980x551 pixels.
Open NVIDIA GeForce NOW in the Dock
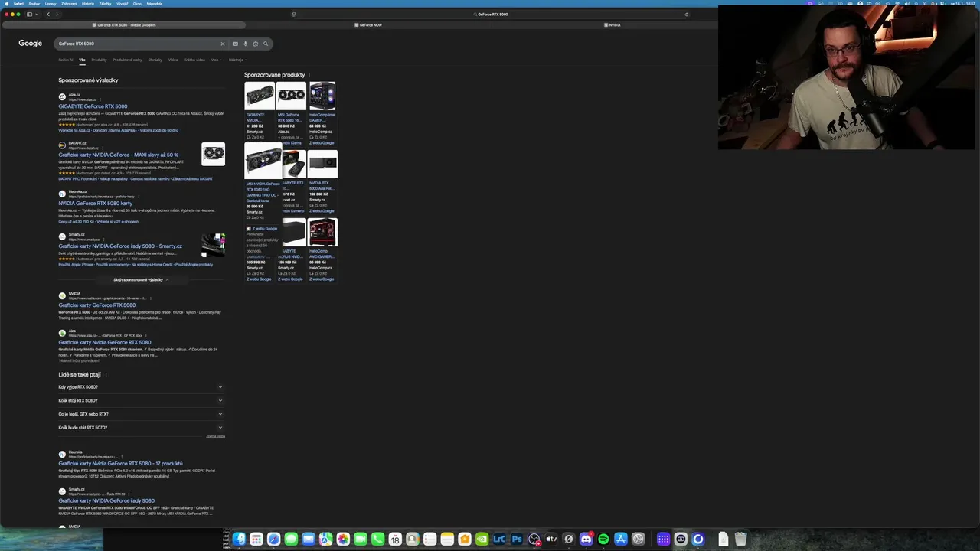click(x=482, y=540)
